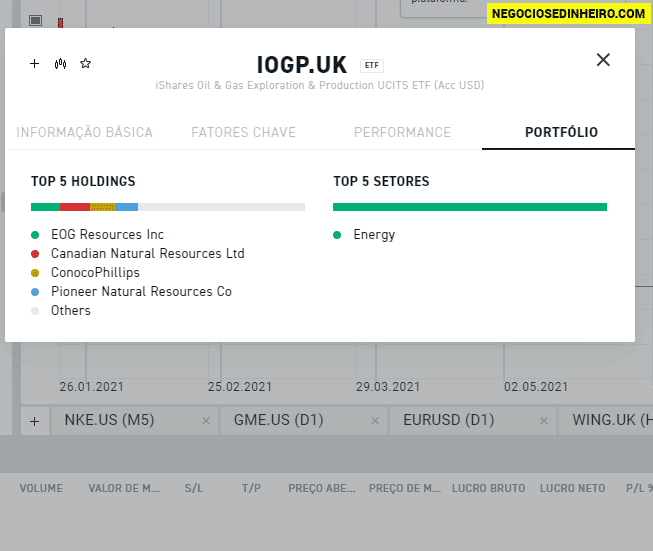Select Energy sector legend entry
The image size is (653, 551).
374,235
